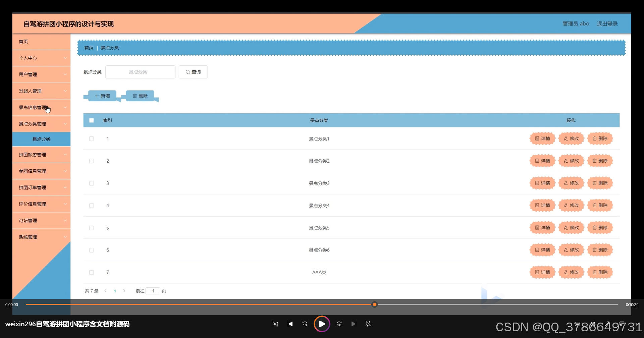Click 首页 in the breadcrumb bar

89,48
